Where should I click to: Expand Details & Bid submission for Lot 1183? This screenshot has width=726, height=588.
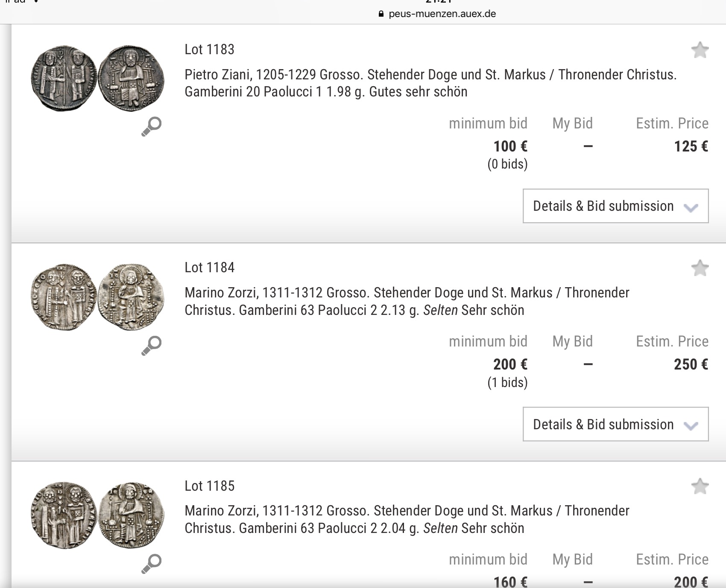click(615, 206)
